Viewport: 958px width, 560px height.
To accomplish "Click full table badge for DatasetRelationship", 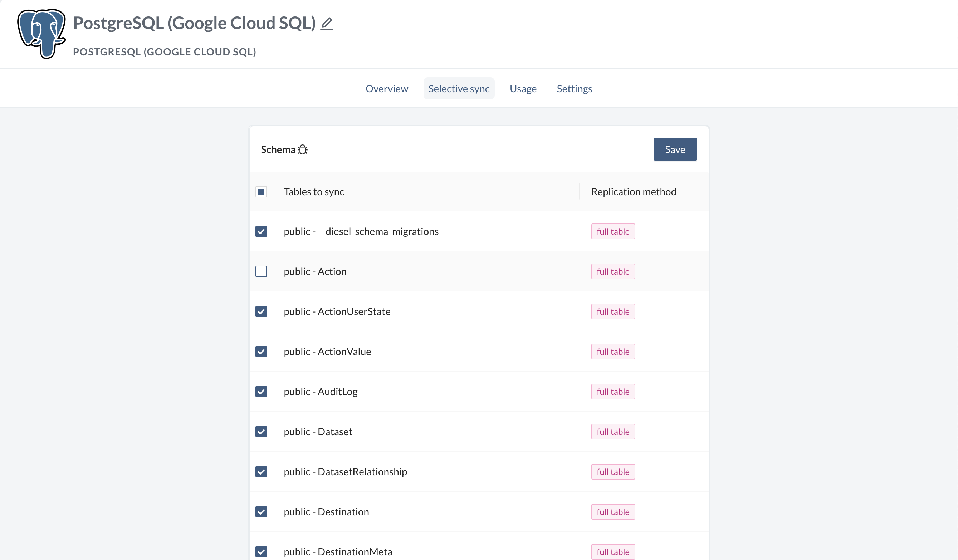I will (613, 472).
